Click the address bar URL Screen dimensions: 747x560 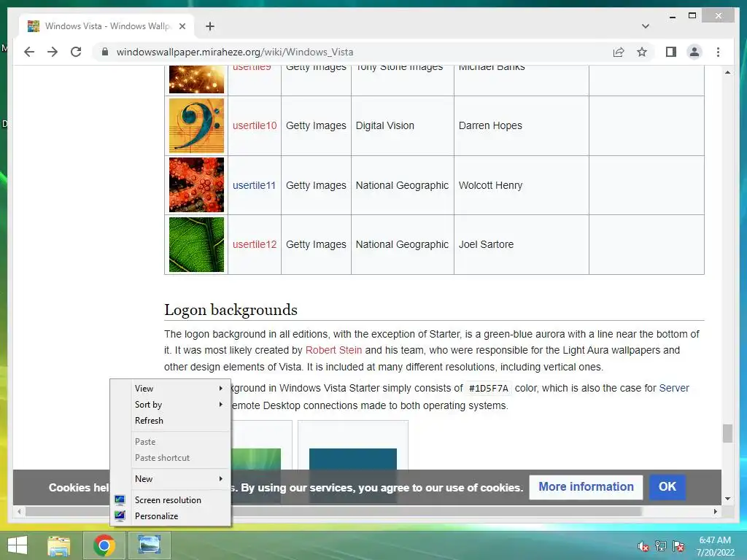[235, 52]
